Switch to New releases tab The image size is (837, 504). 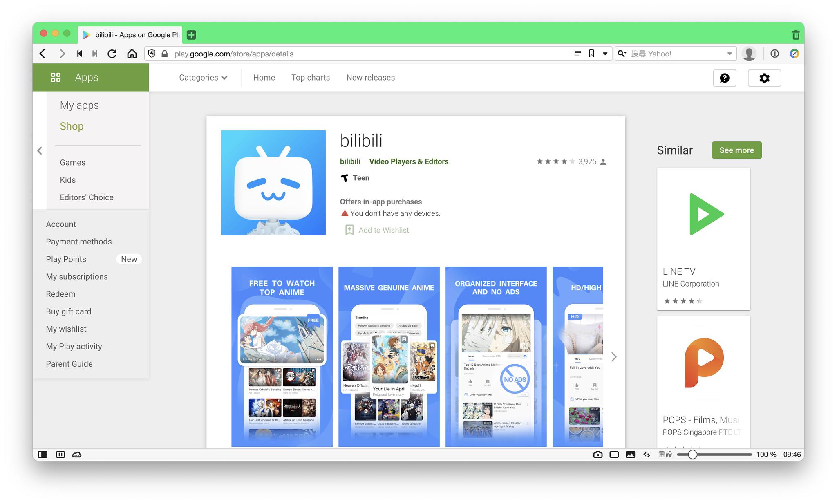coord(370,78)
